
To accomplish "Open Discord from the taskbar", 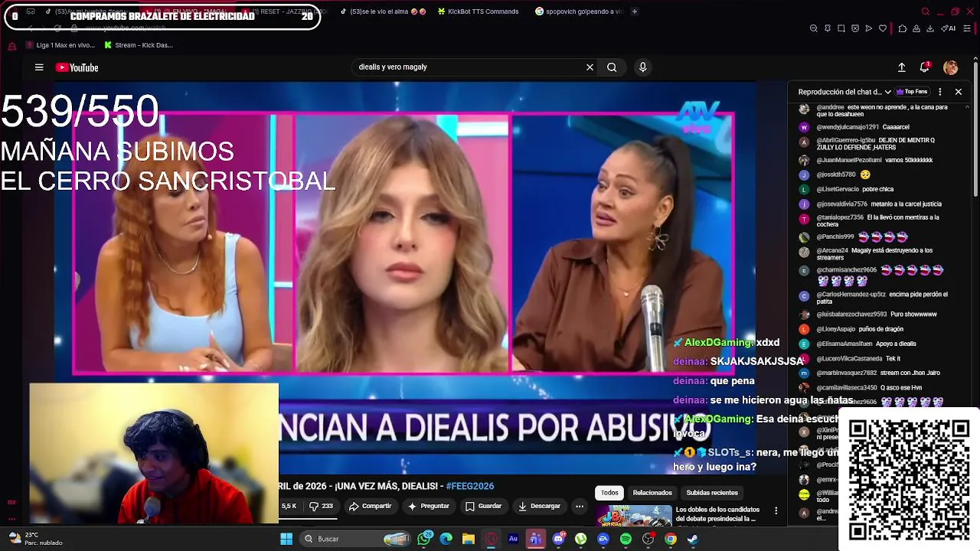I will [x=558, y=539].
